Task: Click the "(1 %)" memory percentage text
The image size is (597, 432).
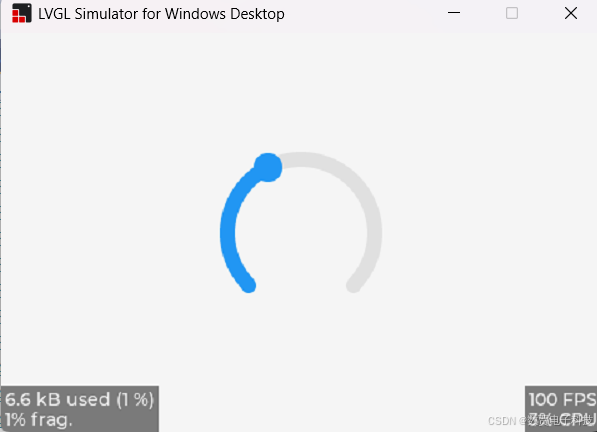Action: point(135,400)
